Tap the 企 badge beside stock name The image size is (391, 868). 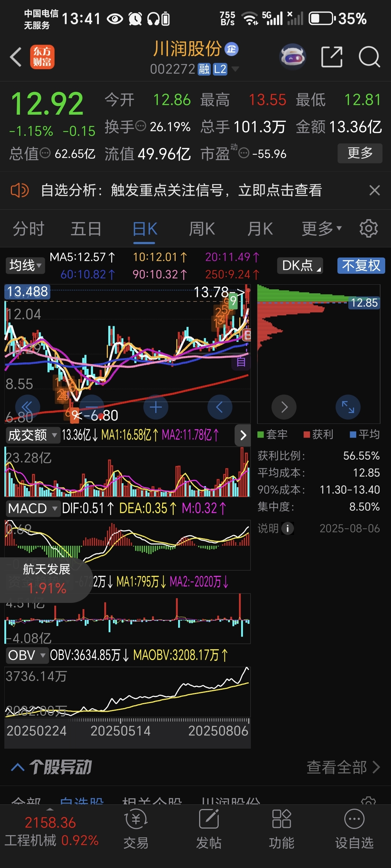click(231, 49)
